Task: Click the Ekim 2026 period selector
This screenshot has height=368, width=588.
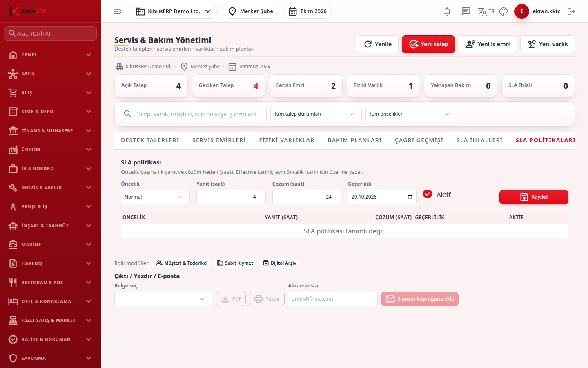Action: [x=307, y=11]
